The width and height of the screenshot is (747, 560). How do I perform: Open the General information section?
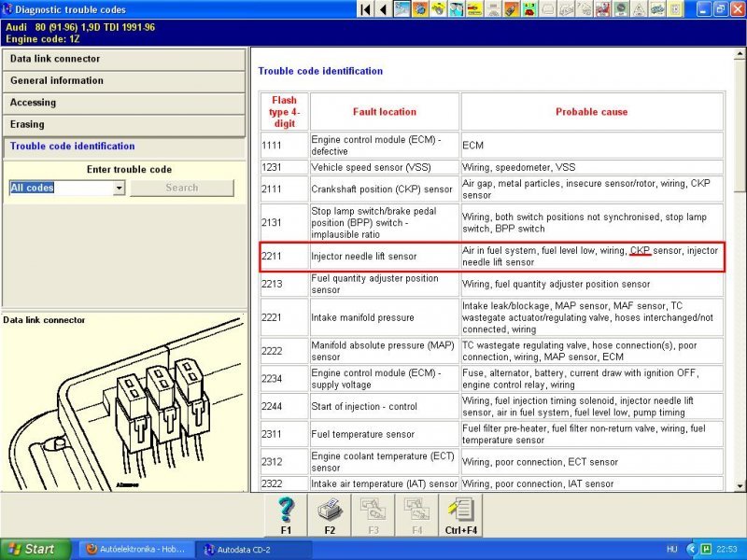(x=124, y=81)
